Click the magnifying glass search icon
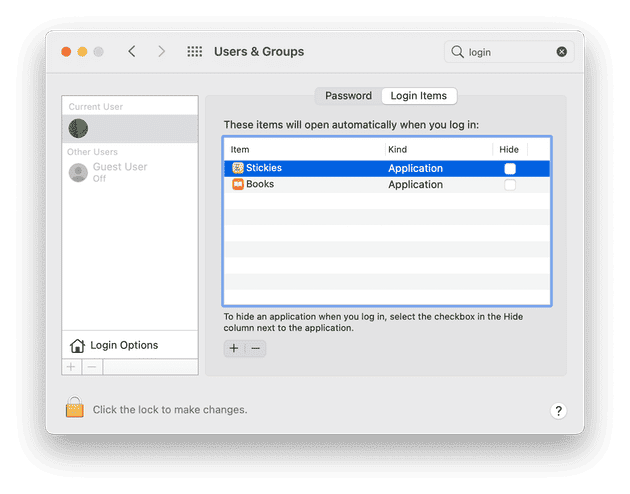The height and width of the screenshot is (494, 630). click(x=457, y=52)
